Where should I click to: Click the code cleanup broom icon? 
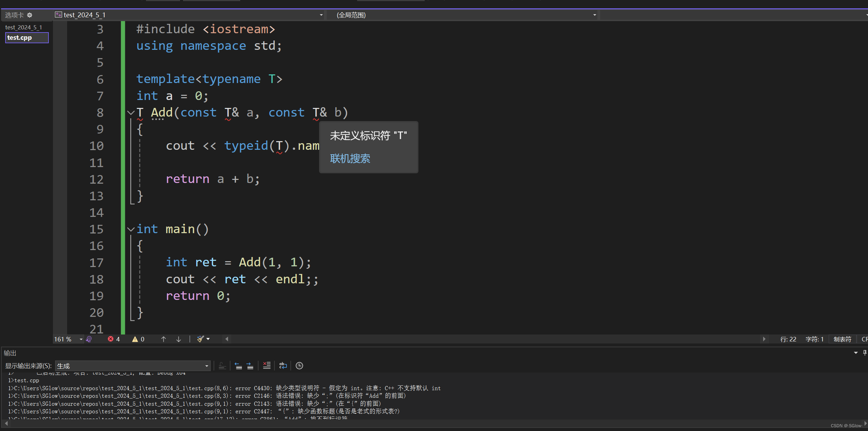200,339
